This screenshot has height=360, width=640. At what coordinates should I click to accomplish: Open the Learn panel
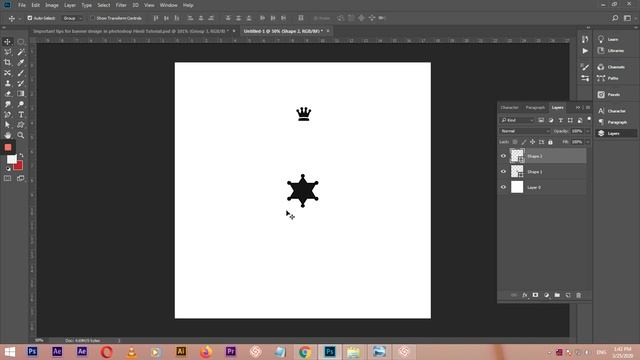pos(613,39)
